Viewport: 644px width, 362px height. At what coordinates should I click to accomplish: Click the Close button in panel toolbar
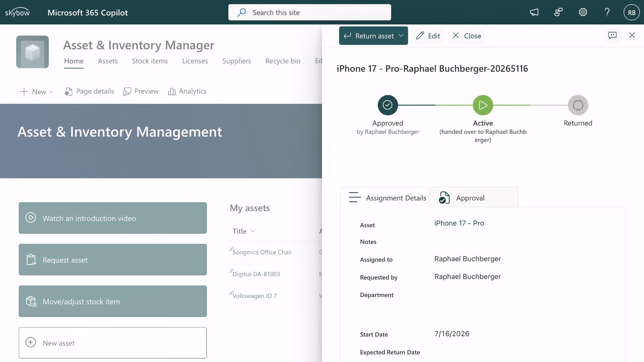[467, 36]
